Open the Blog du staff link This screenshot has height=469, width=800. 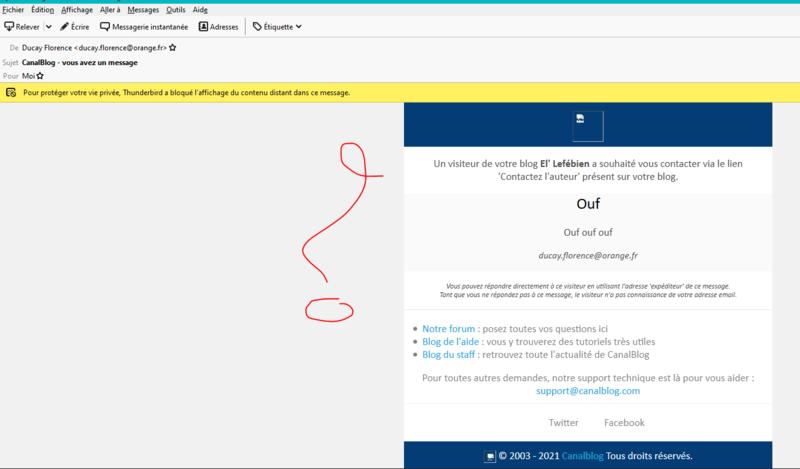point(448,354)
